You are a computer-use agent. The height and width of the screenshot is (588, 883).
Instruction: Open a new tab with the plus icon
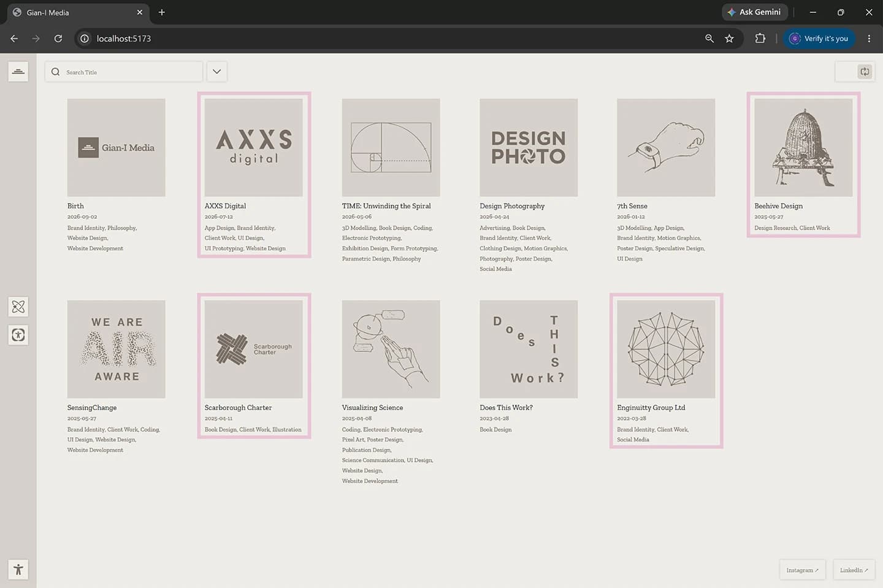coord(162,12)
